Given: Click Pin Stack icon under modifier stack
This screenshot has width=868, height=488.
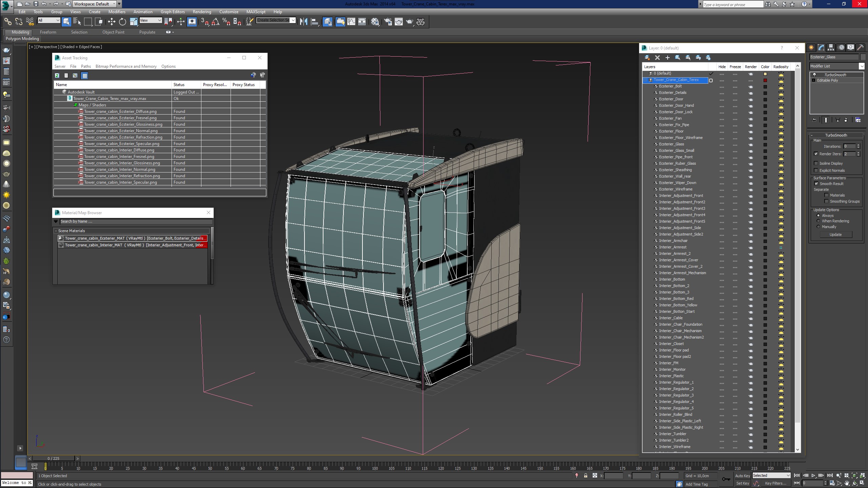Looking at the screenshot, I should pyautogui.click(x=814, y=120).
